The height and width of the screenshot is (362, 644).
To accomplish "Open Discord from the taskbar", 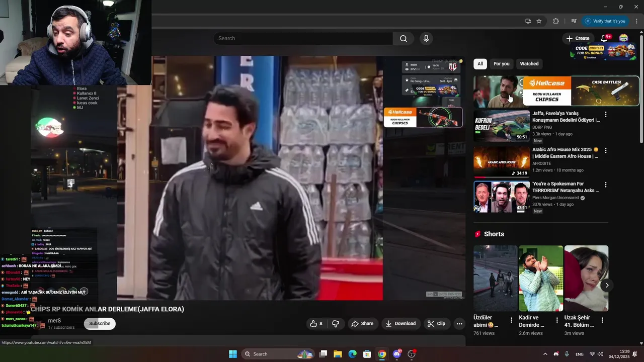I will 397,354.
